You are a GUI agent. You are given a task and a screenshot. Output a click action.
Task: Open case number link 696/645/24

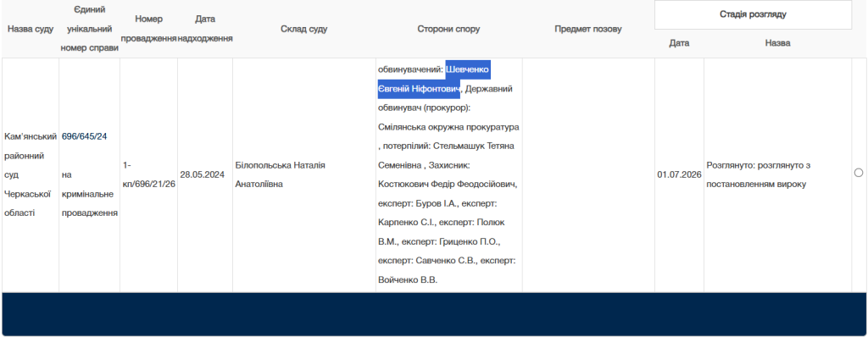84,136
